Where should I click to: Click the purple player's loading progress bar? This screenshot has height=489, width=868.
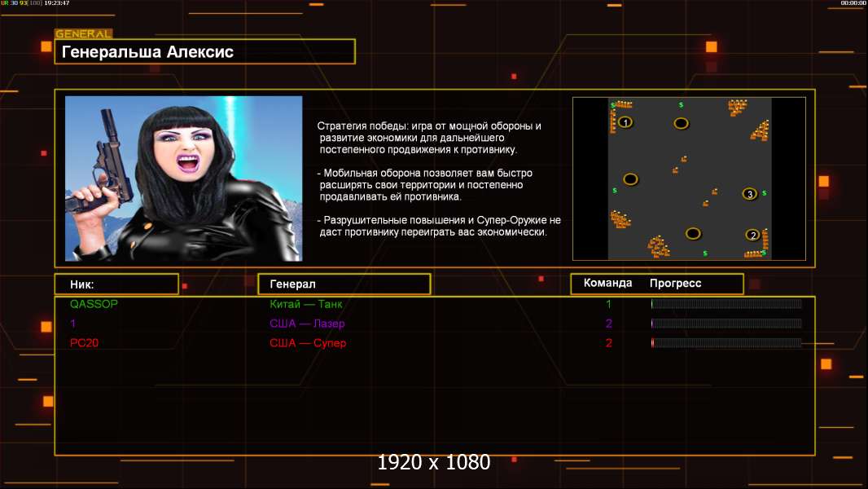pos(726,324)
